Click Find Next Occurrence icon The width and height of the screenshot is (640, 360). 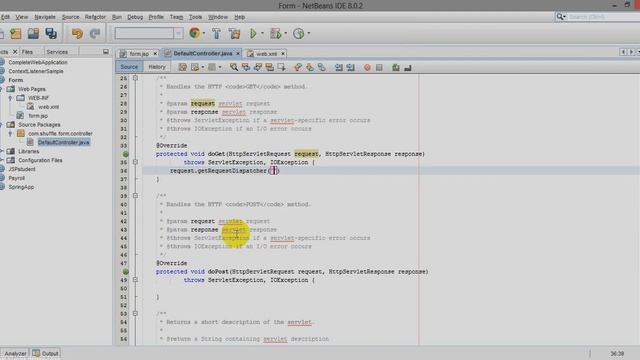[x=258, y=67]
